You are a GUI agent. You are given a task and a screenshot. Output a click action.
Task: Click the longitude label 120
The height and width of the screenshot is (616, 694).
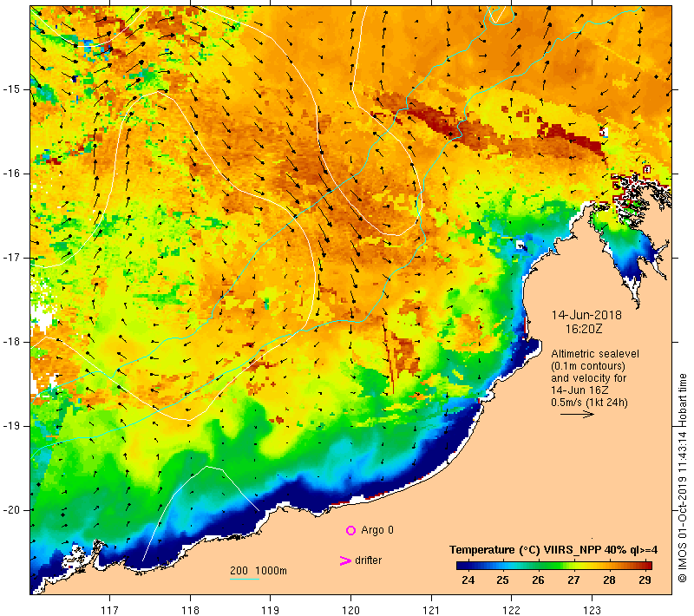(351, 610)
